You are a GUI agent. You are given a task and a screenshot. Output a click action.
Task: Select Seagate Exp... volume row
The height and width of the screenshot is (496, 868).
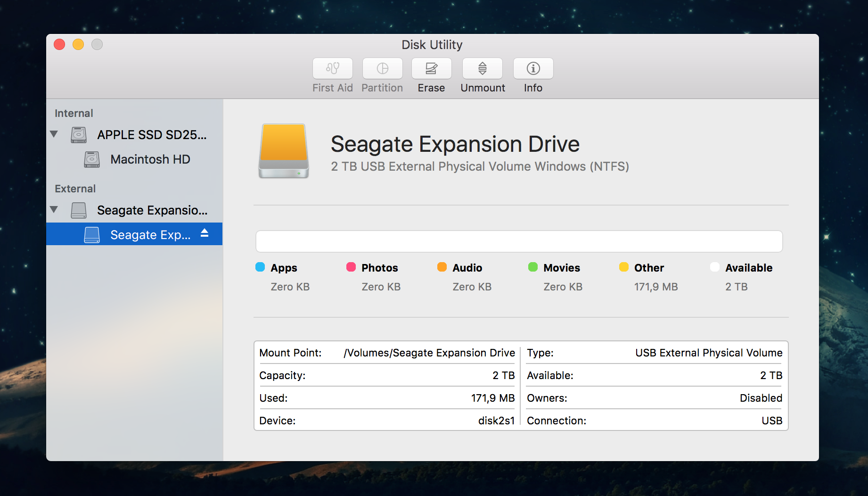(x=134, y=234)
